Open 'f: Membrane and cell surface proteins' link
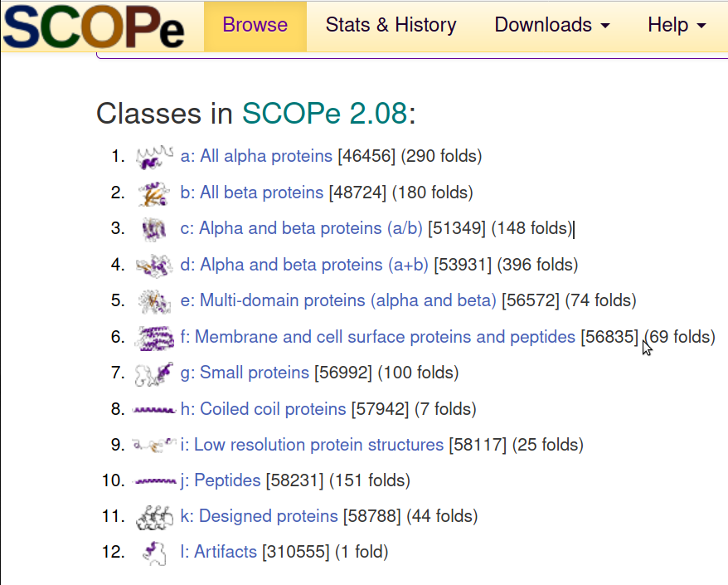 [377, 337]
